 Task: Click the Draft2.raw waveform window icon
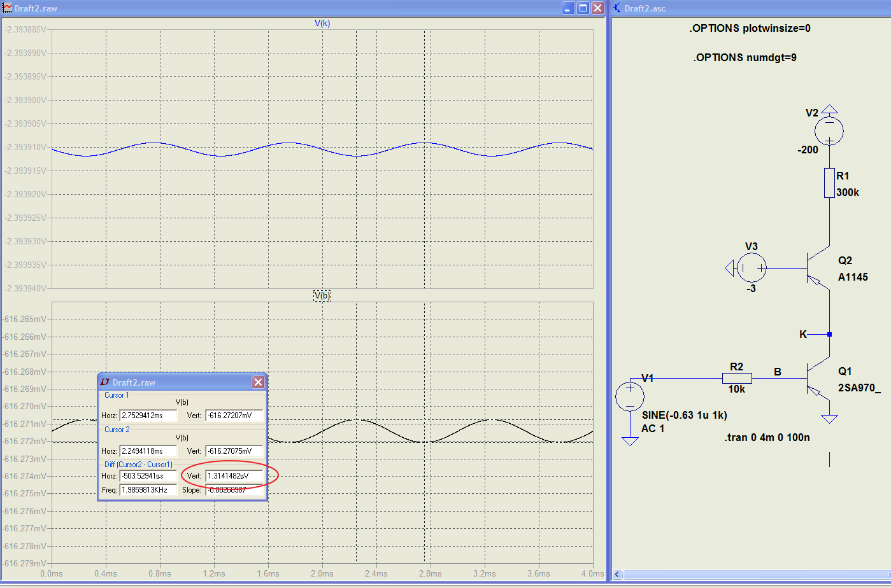8,8
